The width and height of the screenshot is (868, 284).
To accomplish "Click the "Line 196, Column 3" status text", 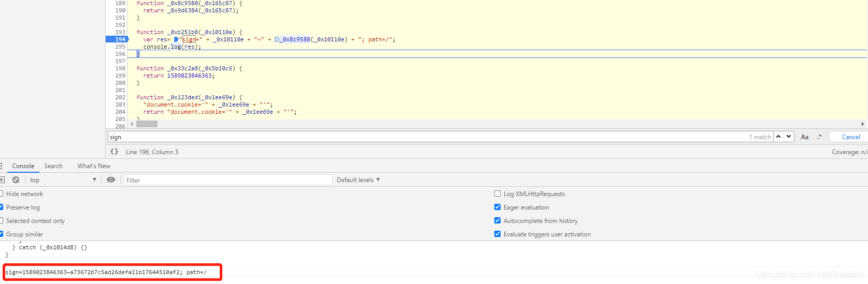I will click(152, 152).
